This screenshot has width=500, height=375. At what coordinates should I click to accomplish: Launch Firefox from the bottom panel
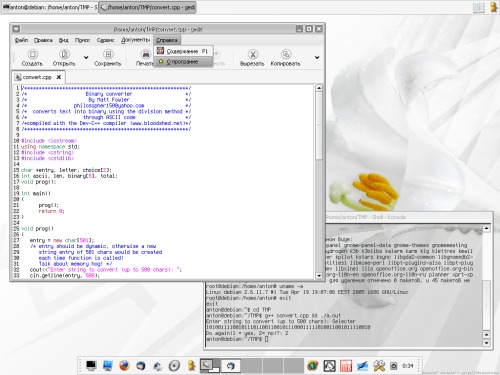(x=124, y=366)
